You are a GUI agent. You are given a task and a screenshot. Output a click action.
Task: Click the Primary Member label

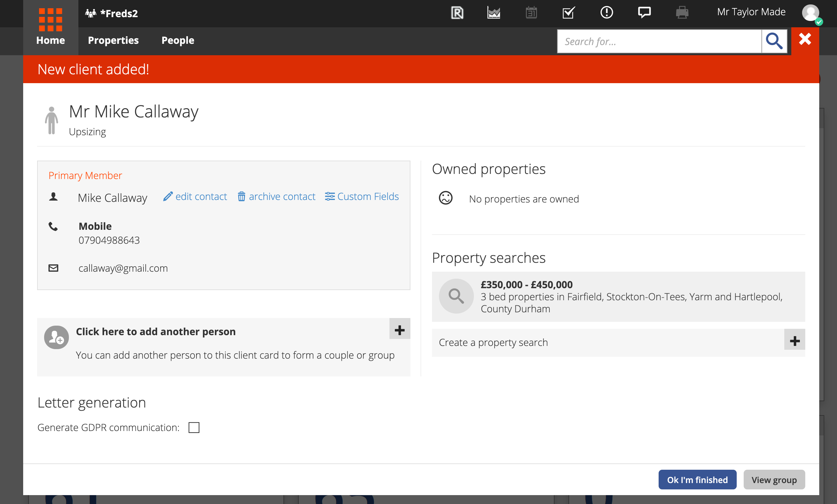(x=85, y=176)
